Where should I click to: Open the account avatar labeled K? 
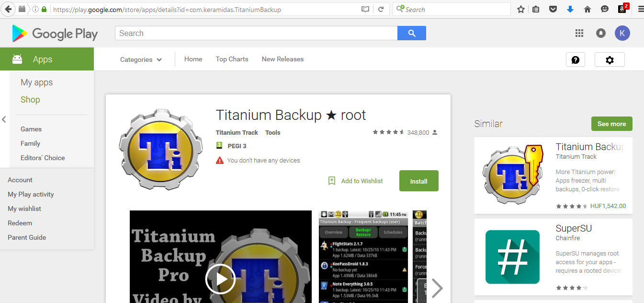622,33
